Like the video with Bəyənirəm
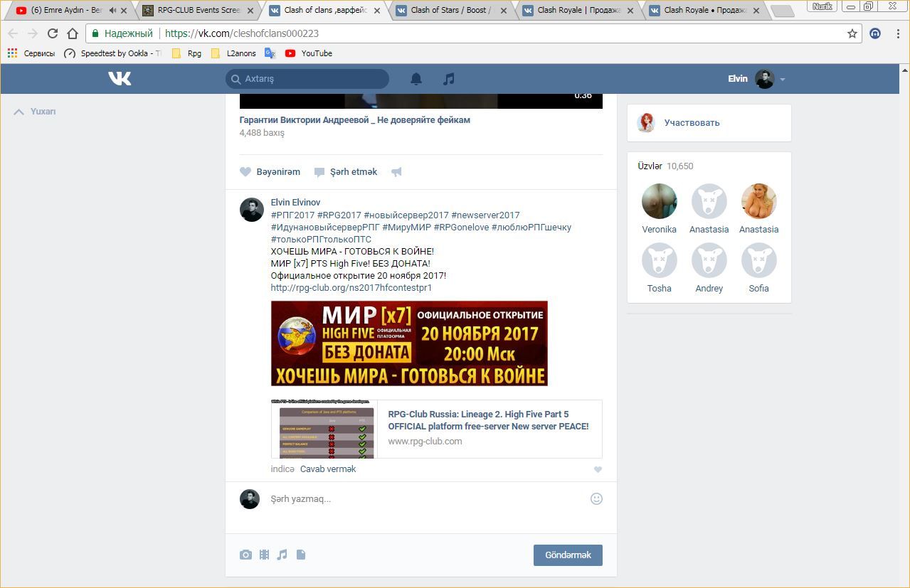Viewport: 910px width, 588px height. coord(270,172)
